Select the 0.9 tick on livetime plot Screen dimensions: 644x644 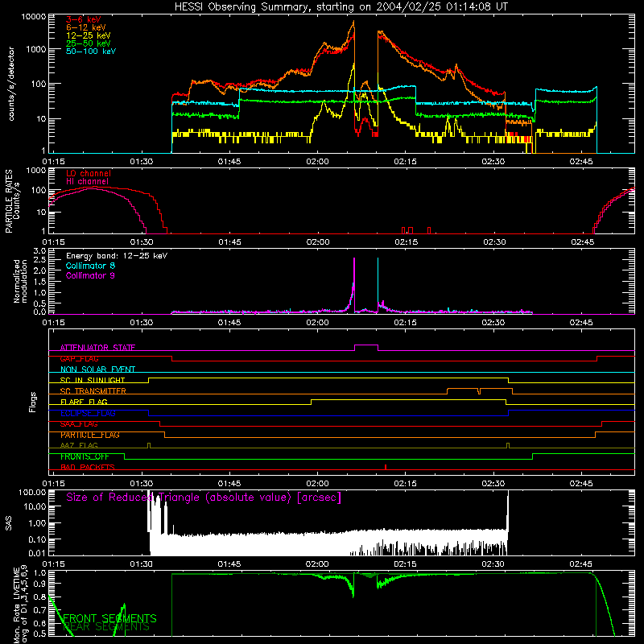[39, 584]
